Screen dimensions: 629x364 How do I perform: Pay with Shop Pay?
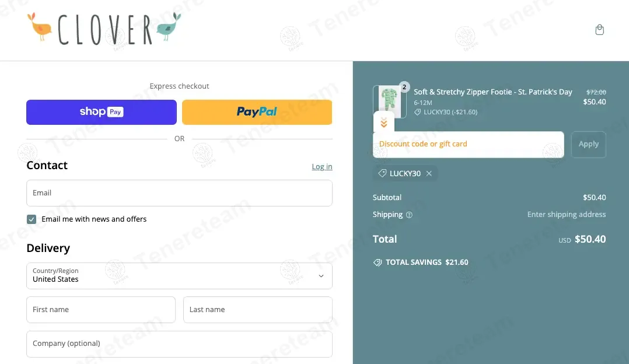point(102,112)
